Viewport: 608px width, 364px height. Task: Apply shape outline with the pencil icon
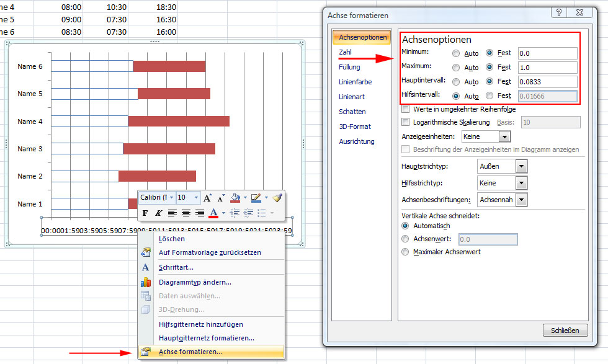[x=256, y=198]
